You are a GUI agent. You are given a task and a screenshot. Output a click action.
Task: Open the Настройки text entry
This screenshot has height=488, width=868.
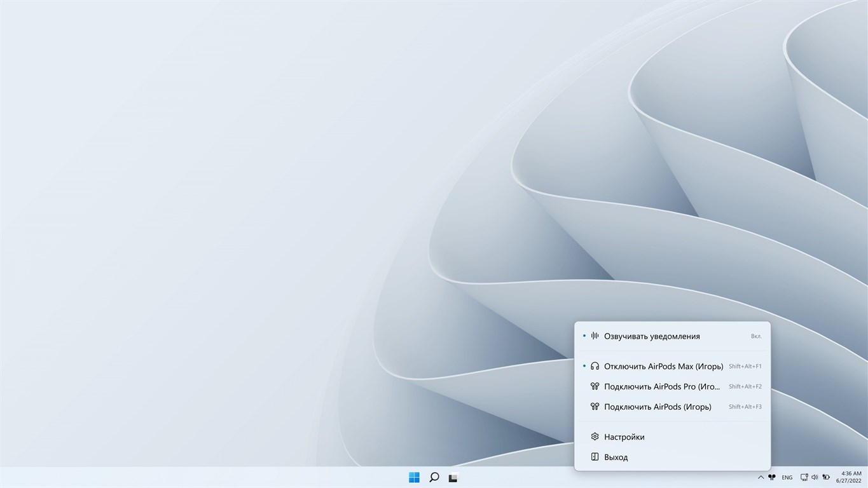pyautogui.click(x=624, y=437)
